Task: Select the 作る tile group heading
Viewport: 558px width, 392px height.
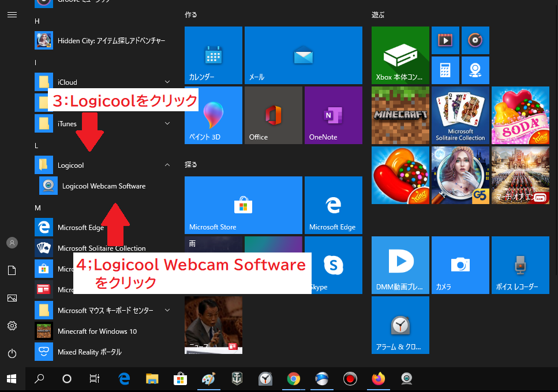Action: click(191, 15)
